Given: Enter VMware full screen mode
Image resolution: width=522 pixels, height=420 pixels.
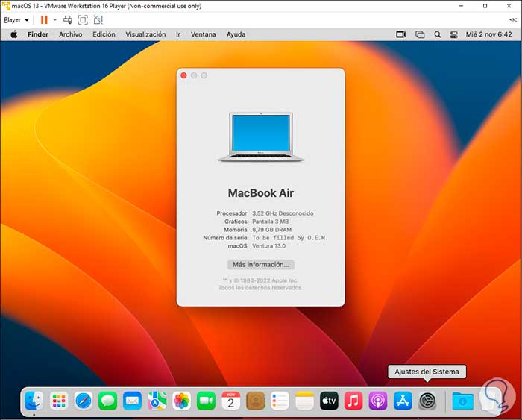Looking at the screenshot, I should click(83, 20).
